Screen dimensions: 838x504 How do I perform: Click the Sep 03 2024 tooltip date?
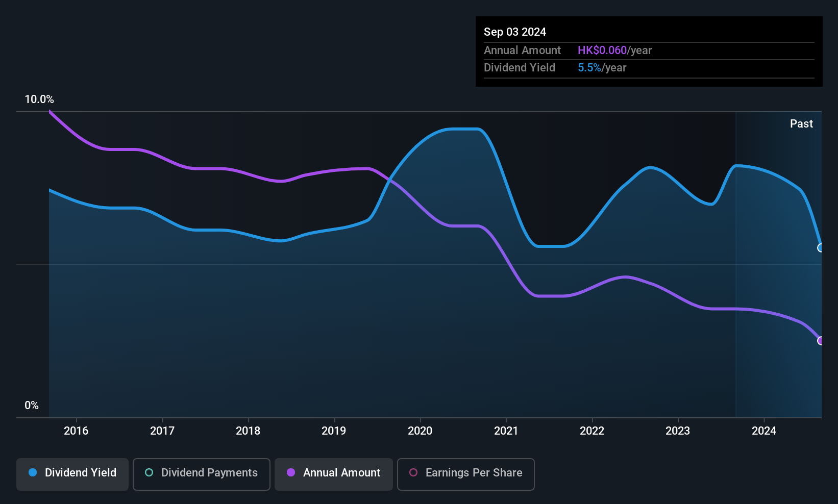coord(515,32)
